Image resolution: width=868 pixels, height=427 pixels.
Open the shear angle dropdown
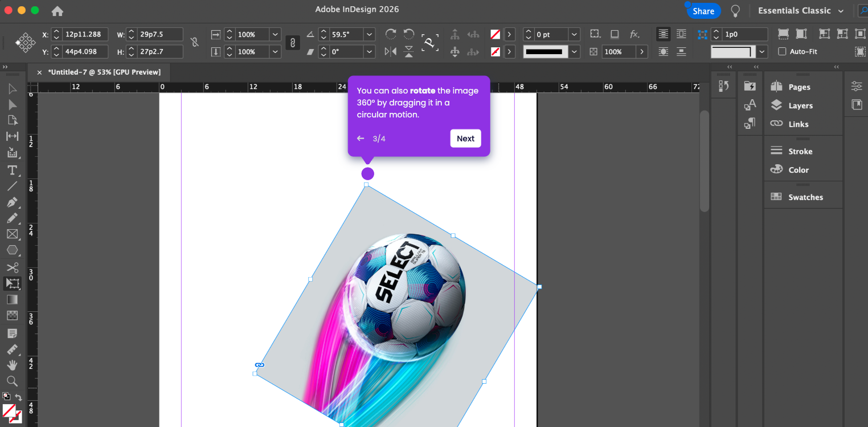tap(370, 52)
